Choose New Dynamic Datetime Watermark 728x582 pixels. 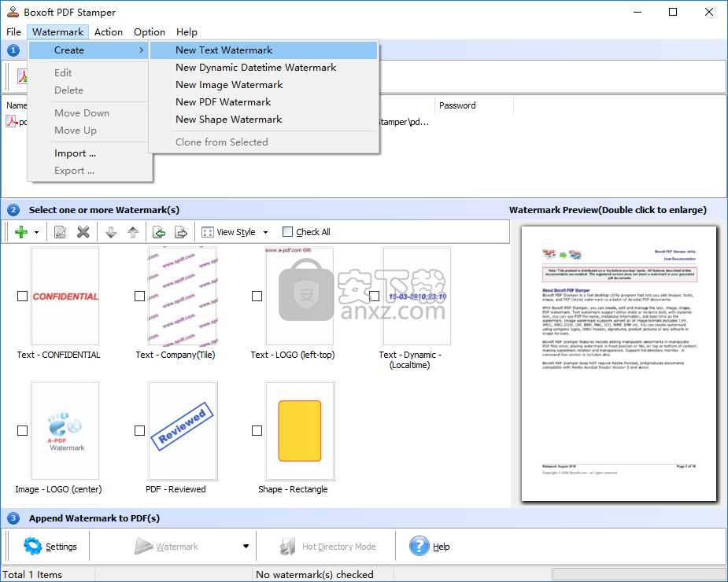(264, 68)
